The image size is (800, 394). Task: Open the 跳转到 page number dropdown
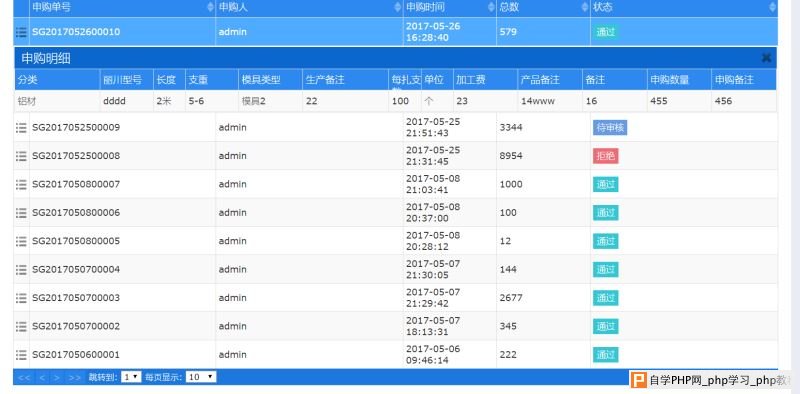(131, 377)
